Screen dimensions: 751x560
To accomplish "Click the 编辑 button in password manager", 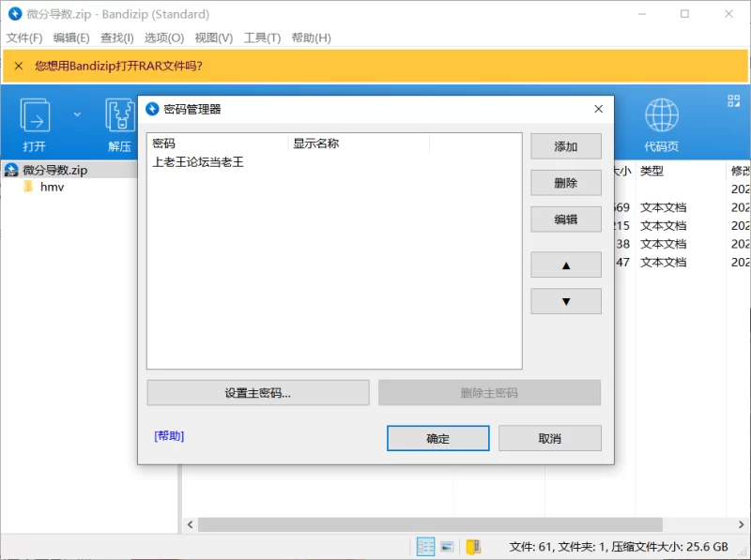I will [x=566, y=219].
